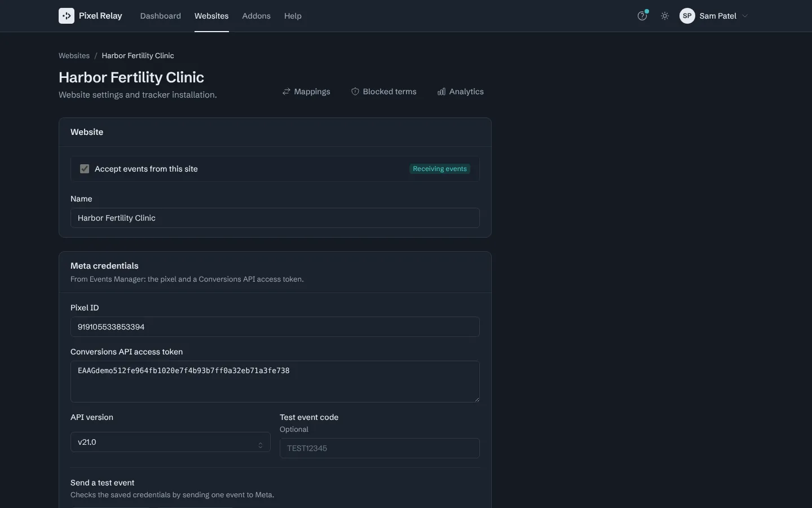Click the Pixel ID input field
The image size is (812, 508).
click(x=275, y=327)
